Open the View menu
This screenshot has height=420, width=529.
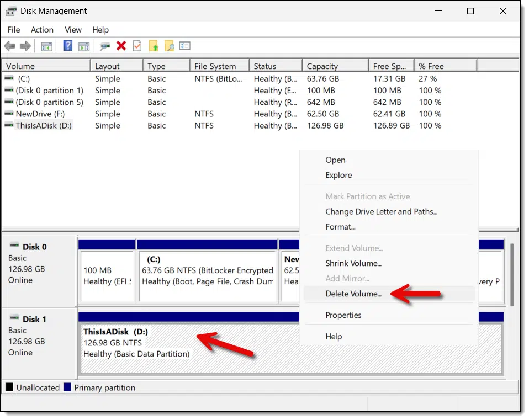click(x=73, y=30)
